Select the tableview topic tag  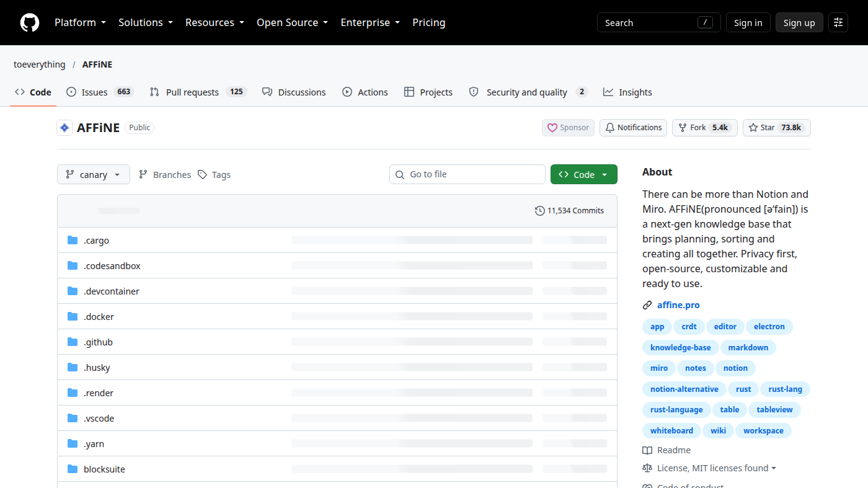(x=775, y=410)
